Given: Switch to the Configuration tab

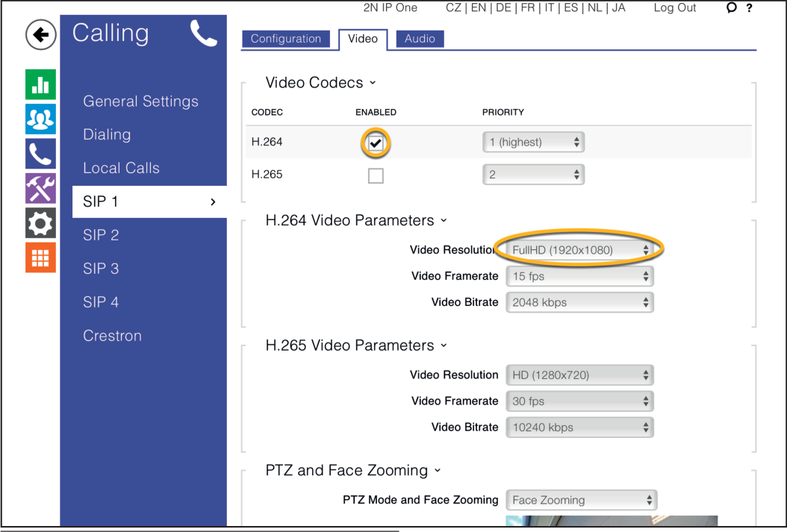Looking at the screenshot, I should 288,39.
